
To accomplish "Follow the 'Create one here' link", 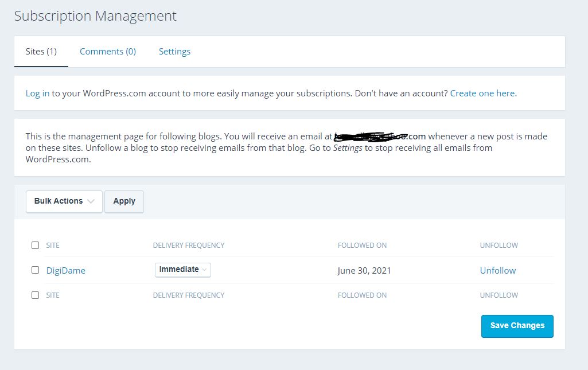I will [482, 93].
